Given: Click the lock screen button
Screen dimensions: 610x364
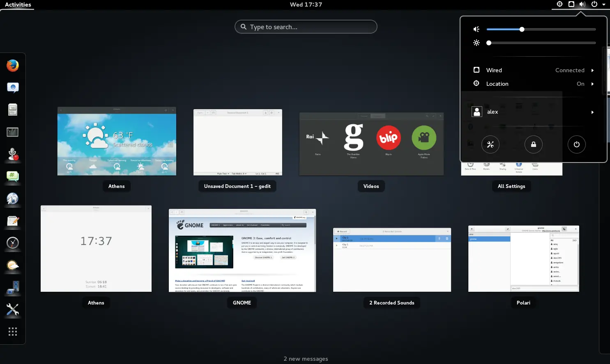Looking at the screenshot, I should [533, 144].
